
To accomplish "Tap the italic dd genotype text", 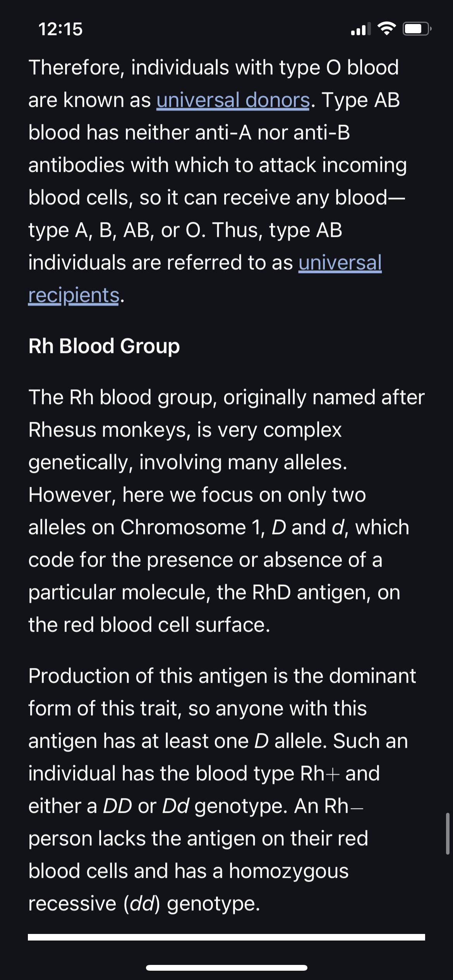I will pyautogui.click(x=142, y=904).
